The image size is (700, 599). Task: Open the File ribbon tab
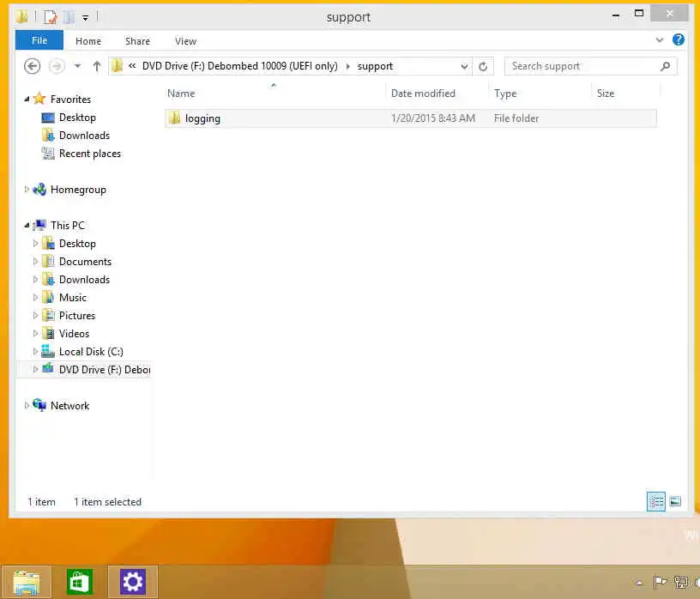(x=39, y=40)
